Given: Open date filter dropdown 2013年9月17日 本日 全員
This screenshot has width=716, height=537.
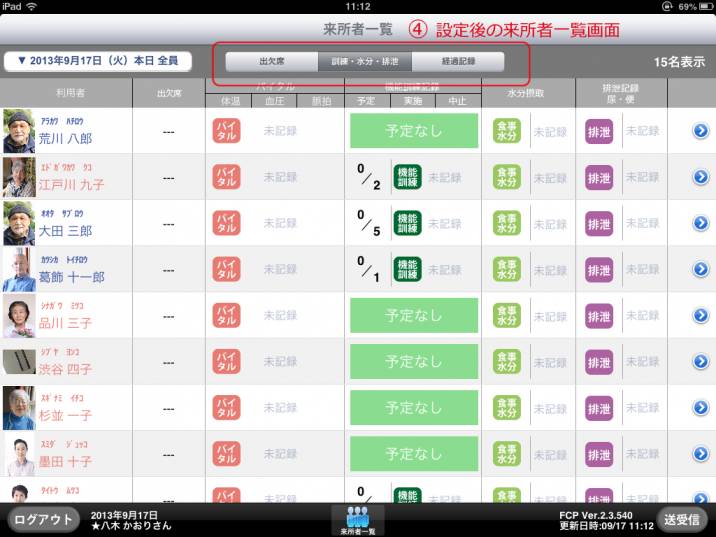Looking at the screenshot, I should (98, 61).
